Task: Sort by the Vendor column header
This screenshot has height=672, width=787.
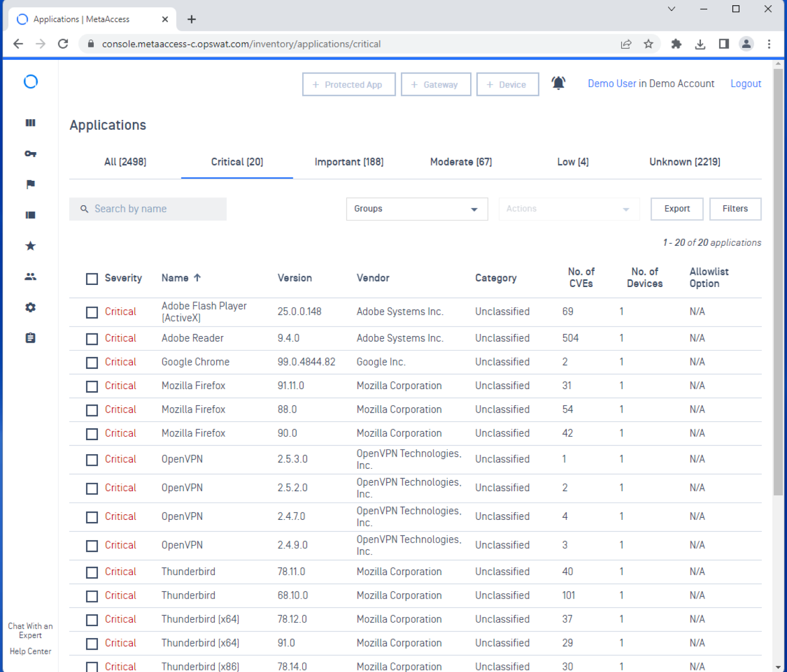Action: [x=373, y=278]
